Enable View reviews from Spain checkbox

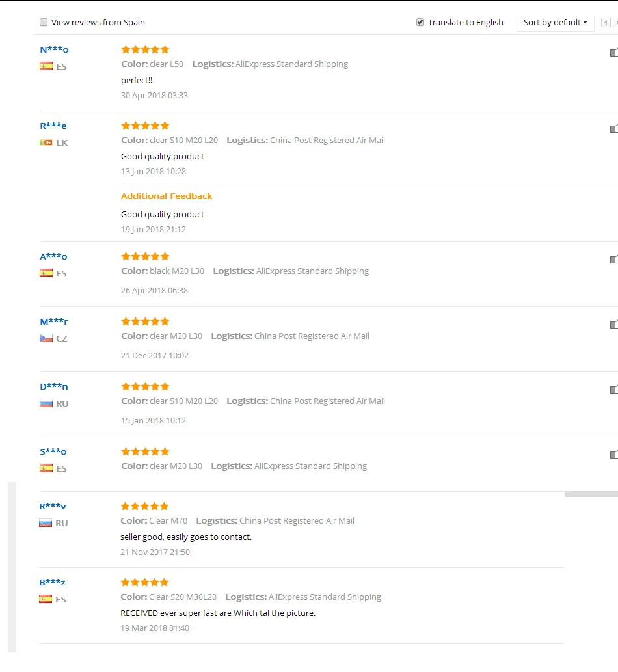tap(44, 22)
